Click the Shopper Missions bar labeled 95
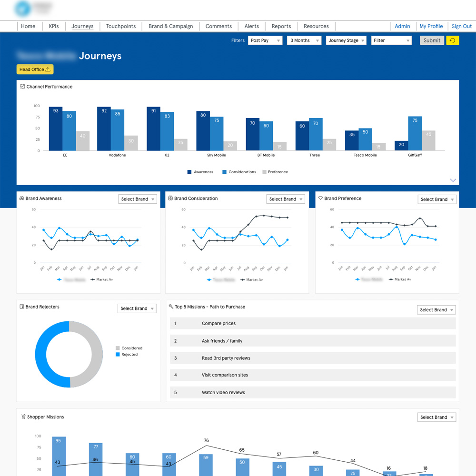 click(59, 456)
